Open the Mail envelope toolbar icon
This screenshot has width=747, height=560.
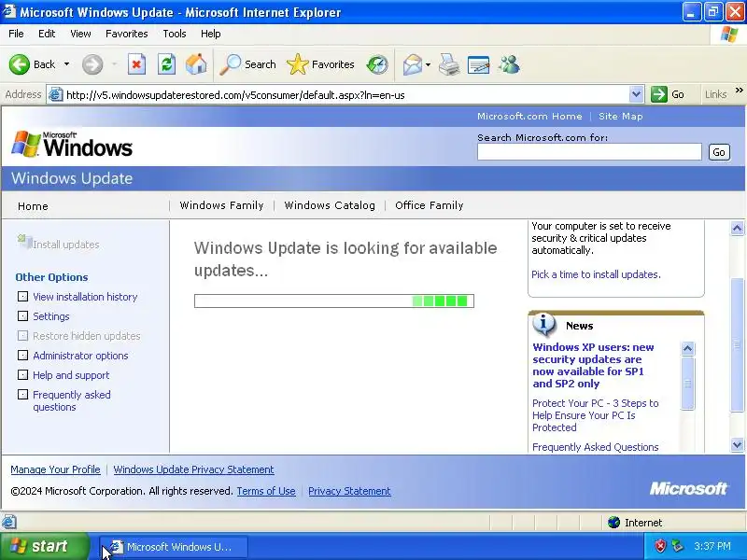point(412,64)
